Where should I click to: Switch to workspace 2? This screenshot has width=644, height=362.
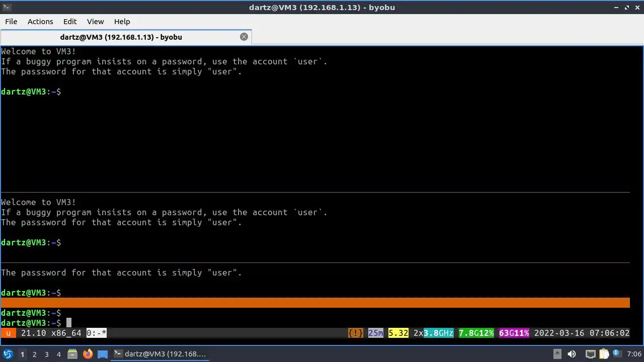coord(34,354)
